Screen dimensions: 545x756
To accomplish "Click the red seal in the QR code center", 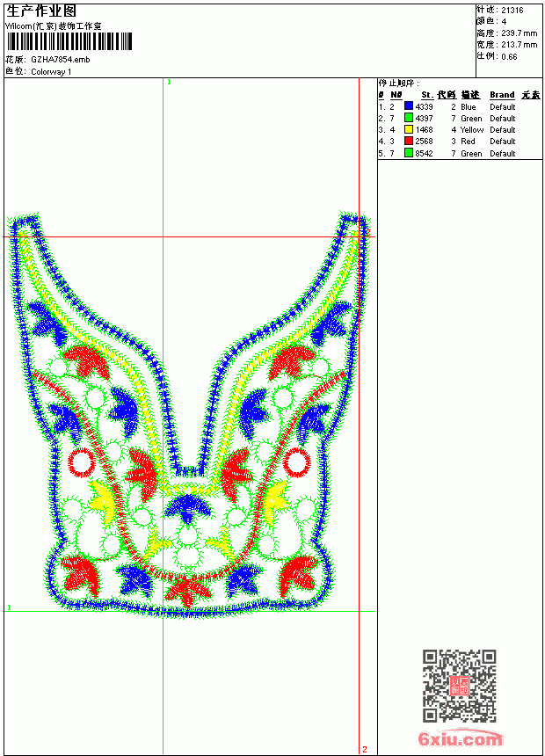I will click(459, 686).
